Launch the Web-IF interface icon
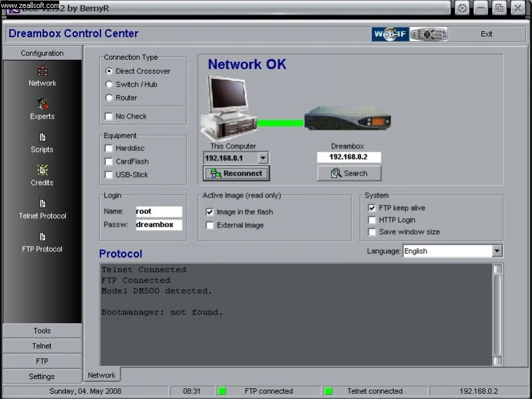 (x=390, y=34)
